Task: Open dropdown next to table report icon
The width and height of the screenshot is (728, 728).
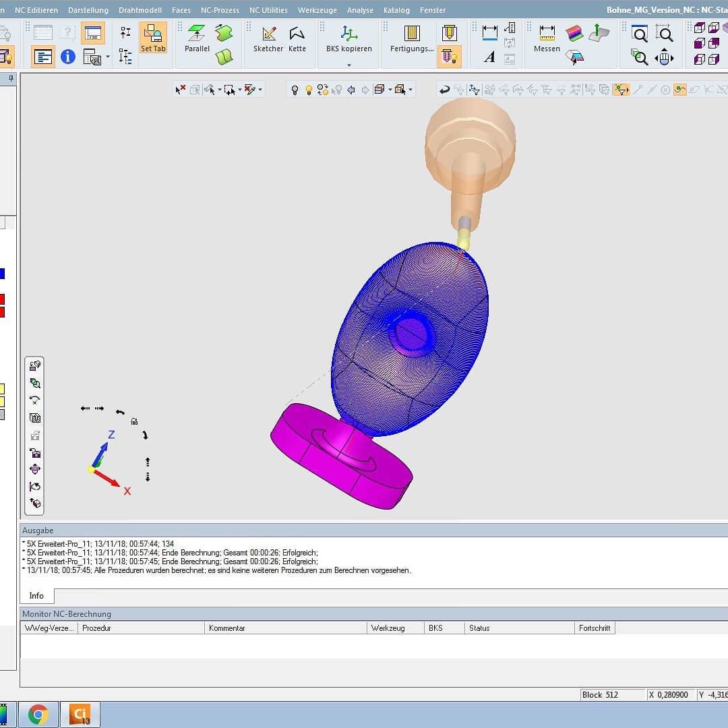Action: (x=108, y=57)
